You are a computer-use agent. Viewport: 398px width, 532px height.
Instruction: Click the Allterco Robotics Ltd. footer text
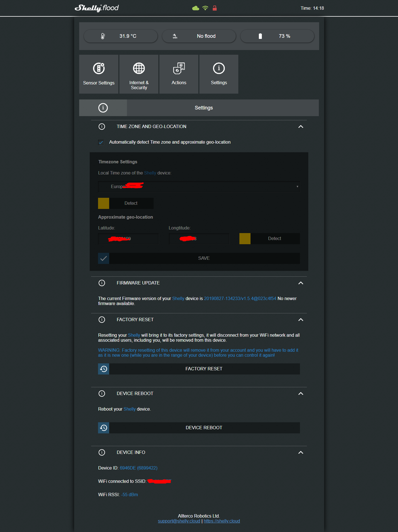[x=199, y=516]
